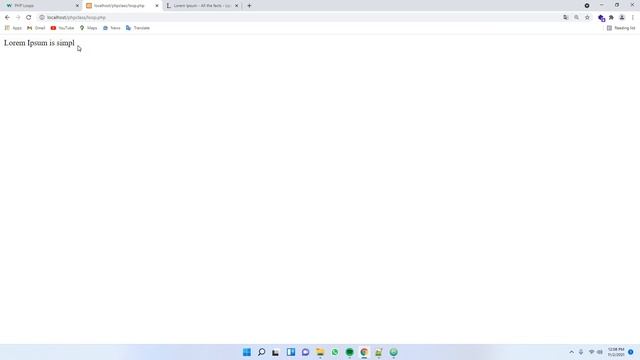Open the Widgets taskbar icon

tap(291, 352)
